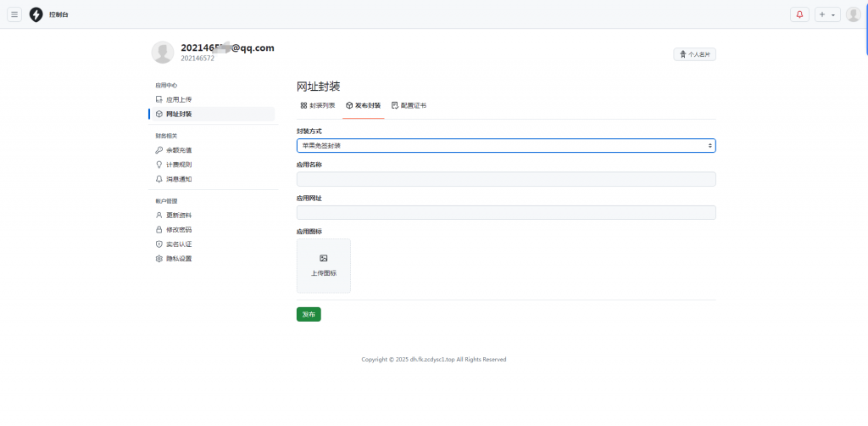The image size is (868, 426).
Task: Open 实名认证 shield item in sidebar
Action: click(x=211, y=244)
